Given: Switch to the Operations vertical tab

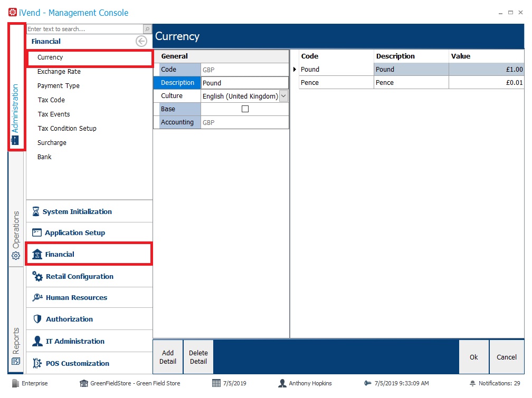Looking at the screenshot, I should coord(16,209).
